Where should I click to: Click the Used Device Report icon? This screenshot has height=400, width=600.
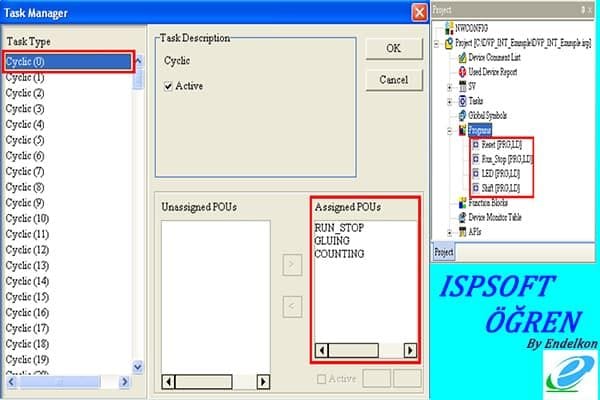click(x=463, y=73)
